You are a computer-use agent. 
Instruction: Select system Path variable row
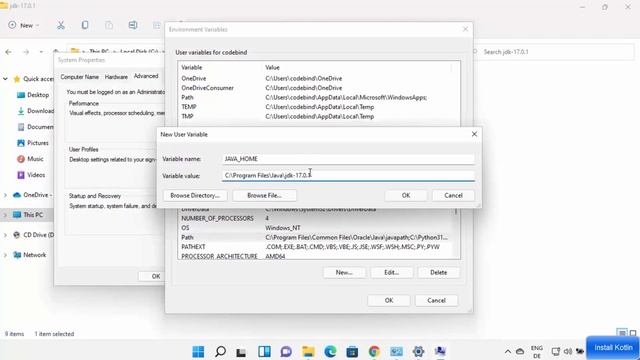(316, 237)
